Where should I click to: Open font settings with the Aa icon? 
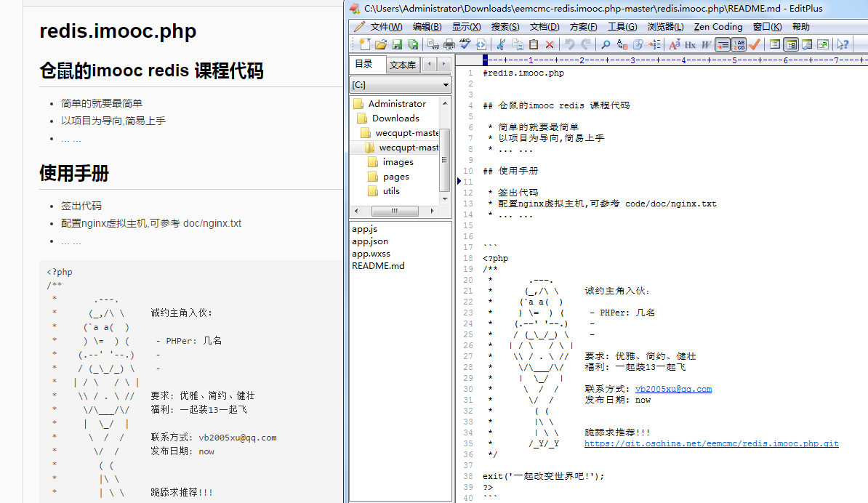(674, 44)
